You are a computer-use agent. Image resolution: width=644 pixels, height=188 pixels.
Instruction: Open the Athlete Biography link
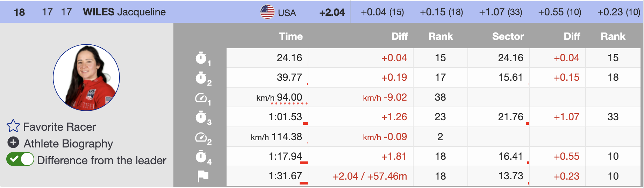click(x=68, y=144)
